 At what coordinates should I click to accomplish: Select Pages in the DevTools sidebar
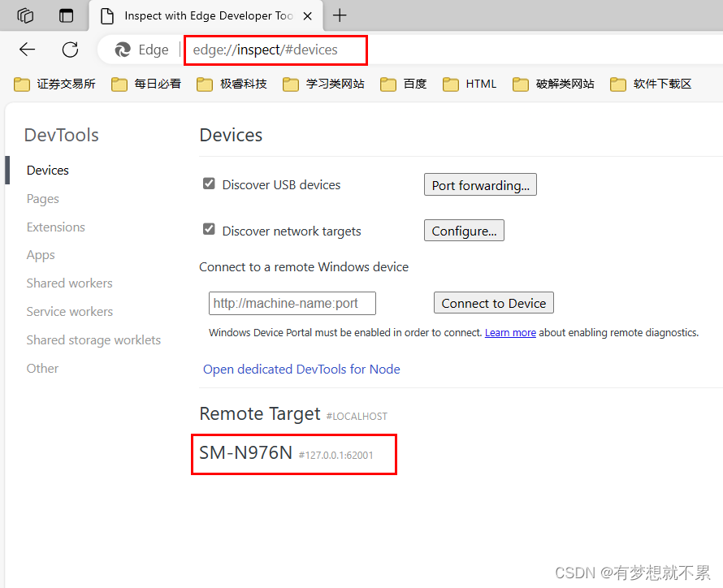pyautogui.click(x=43, y=199)
